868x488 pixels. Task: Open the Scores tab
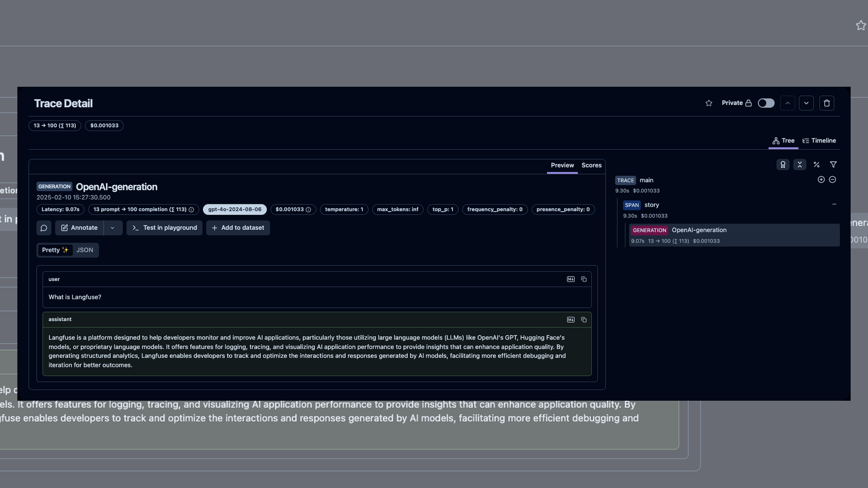591,165
